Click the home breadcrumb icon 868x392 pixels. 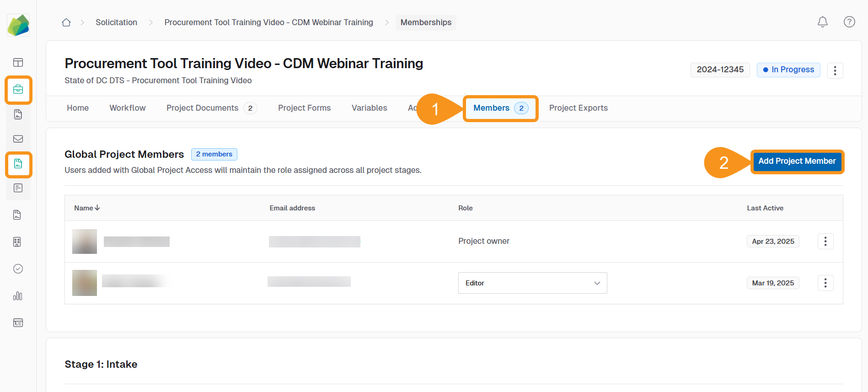66,22
